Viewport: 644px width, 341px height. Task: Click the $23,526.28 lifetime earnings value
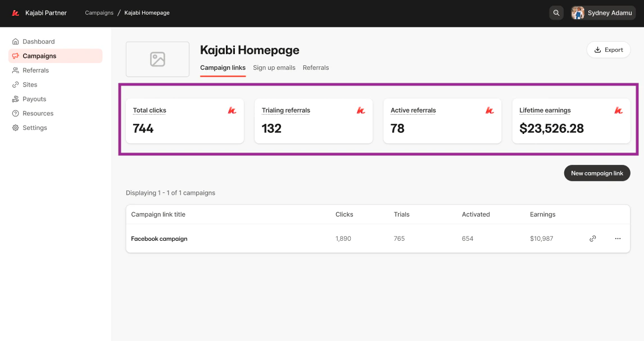pyautogui.click(x=551, y=128)
